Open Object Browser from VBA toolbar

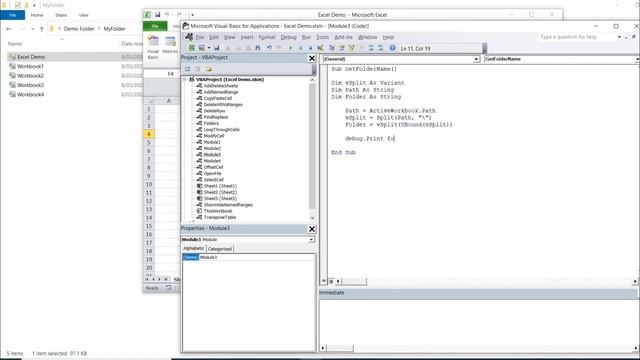pyautogui.click(x=351, y=48)
